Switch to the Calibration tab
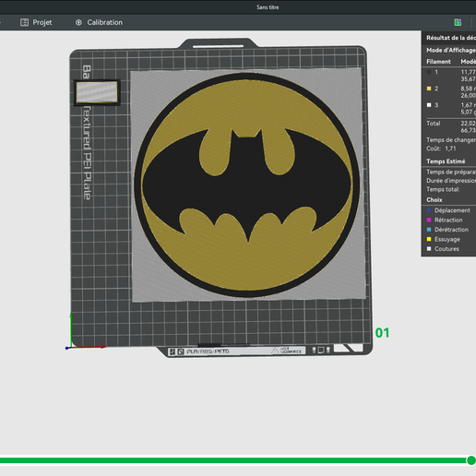Image resolution: width=476 pixels, height=476 pixels. point(99,22)
